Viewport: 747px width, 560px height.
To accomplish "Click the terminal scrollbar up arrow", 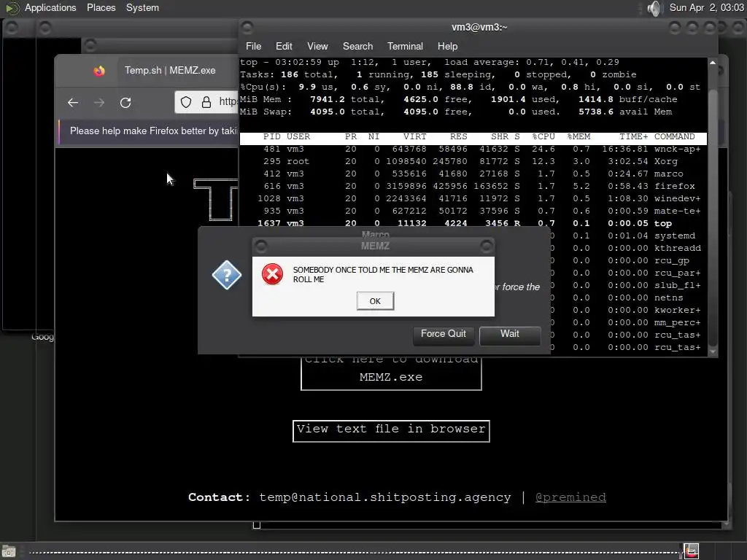I will 713,63.
